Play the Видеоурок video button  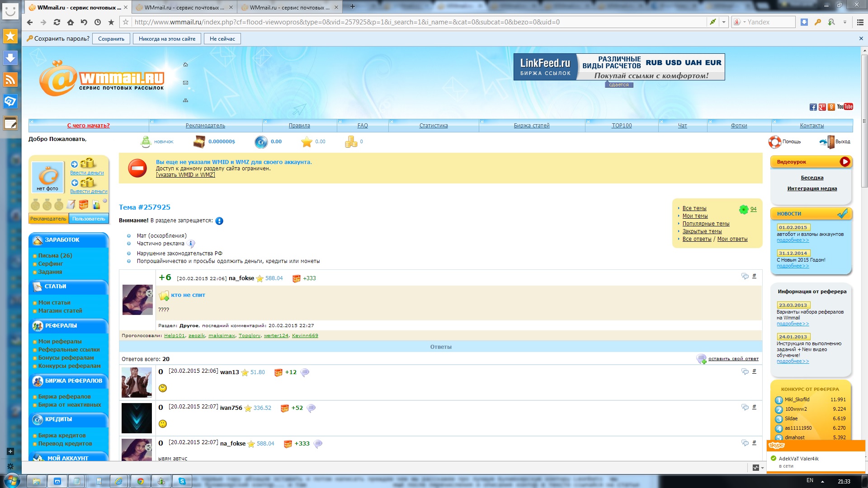tap(844, 162)
